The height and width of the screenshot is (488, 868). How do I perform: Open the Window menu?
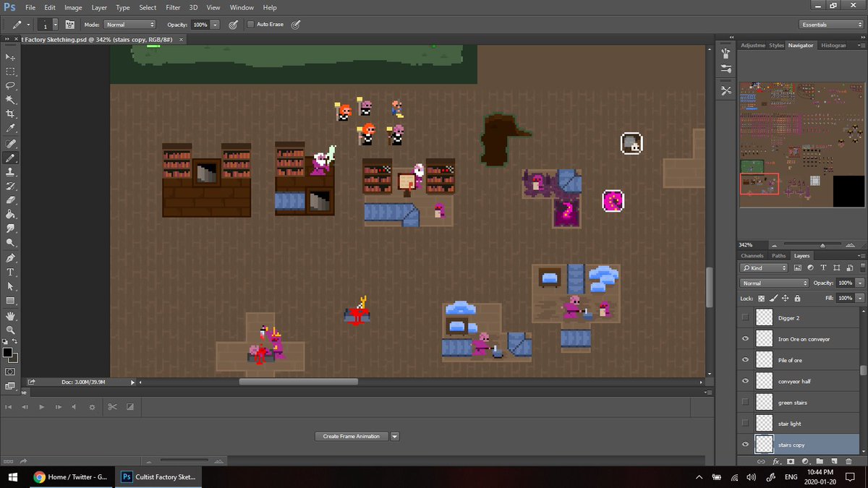[242, 7]
